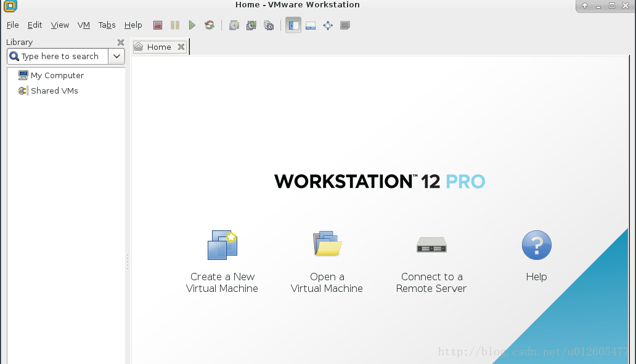Open the library search dropdown arrow
This screenshot has width=636, height=364.
pyautogui.click(x=117, y=56)
